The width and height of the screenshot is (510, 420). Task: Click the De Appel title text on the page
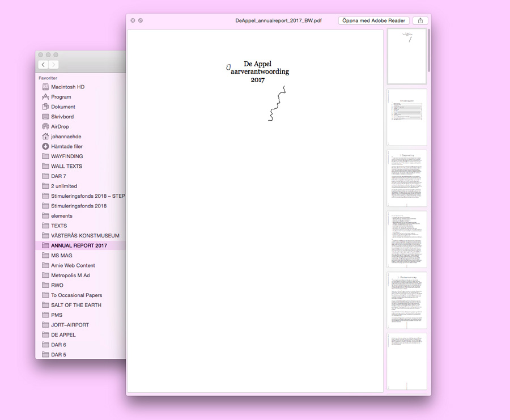258,63
